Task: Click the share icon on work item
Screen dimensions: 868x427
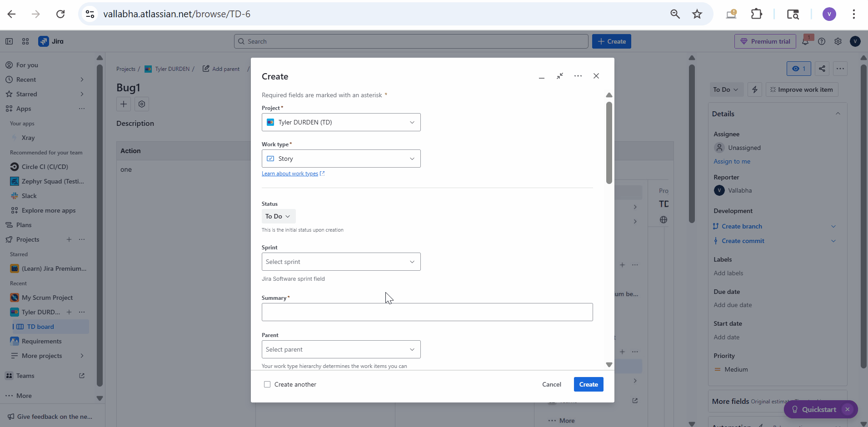Action: (x=822, y=69)
